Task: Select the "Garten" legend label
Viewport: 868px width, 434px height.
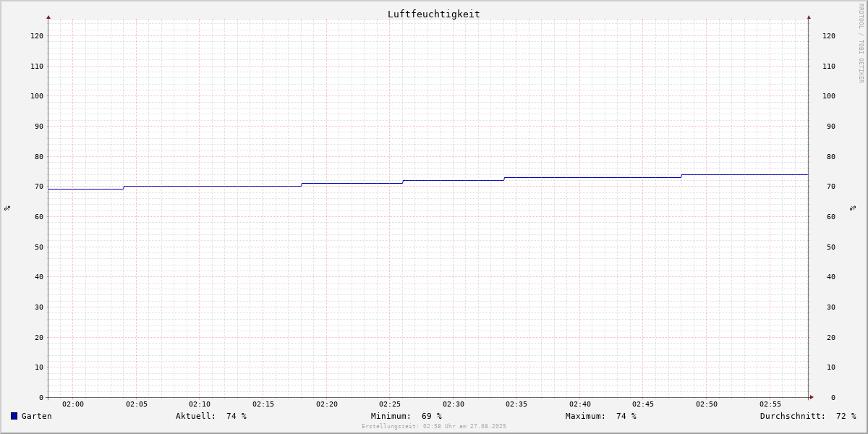Action: [x=36, y=416]
